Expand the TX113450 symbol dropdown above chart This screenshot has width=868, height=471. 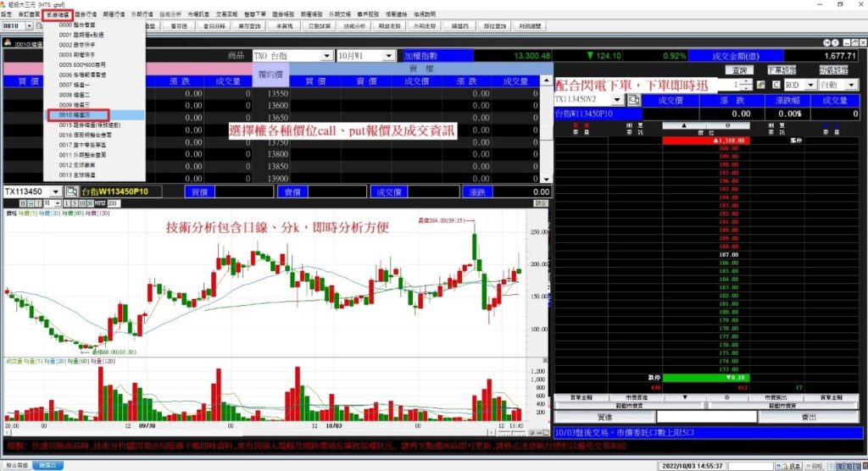55,191
